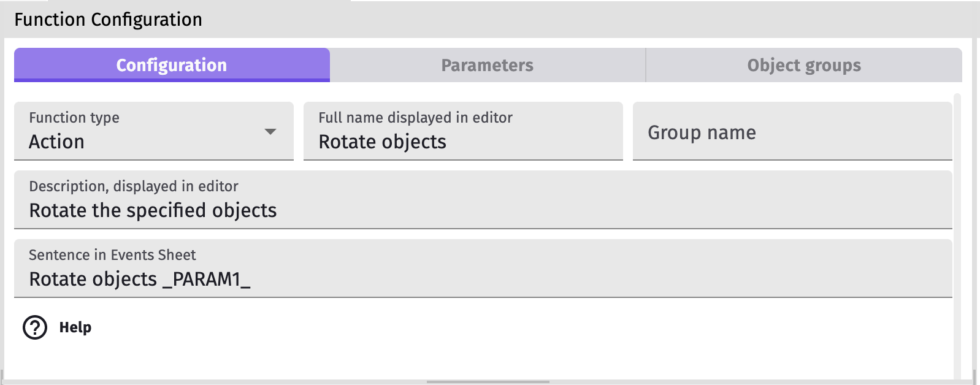Viewport: 980px width, 385px height.
Task: Click the "Rotate the specified objects" description text
Action: [153, 210]
